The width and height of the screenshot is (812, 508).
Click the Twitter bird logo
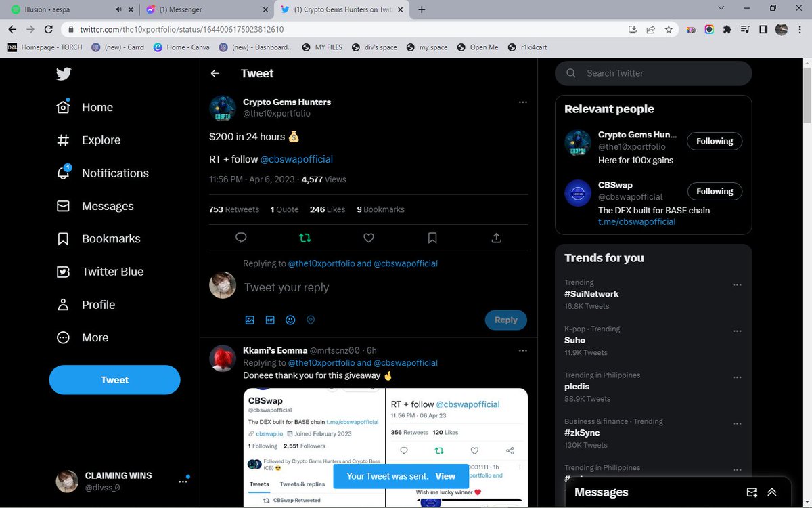(64, 74)
